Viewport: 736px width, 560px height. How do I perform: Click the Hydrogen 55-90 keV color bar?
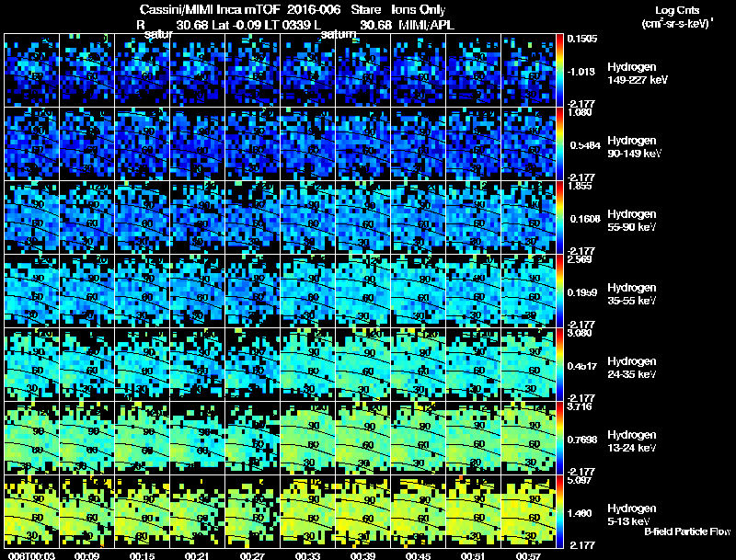point(559,218)
